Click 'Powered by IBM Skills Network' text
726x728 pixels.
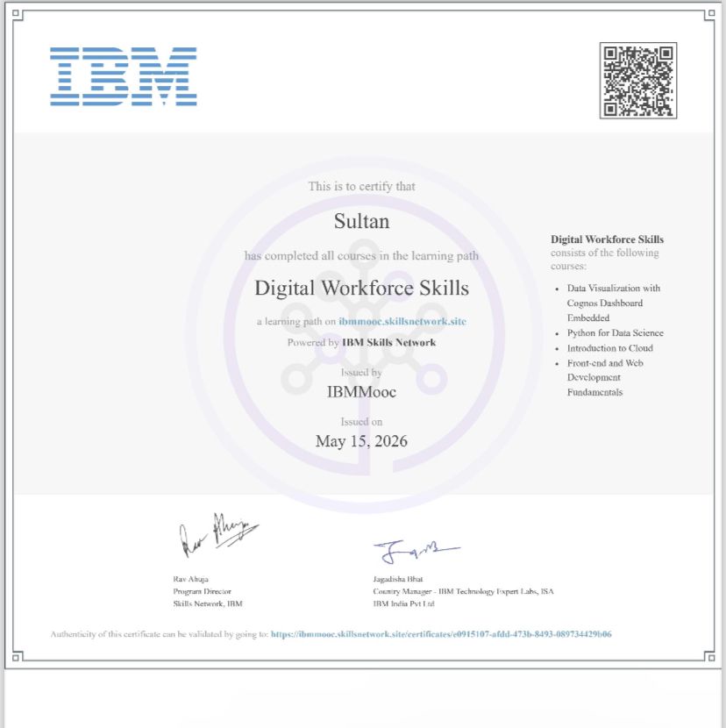(361, 343)
